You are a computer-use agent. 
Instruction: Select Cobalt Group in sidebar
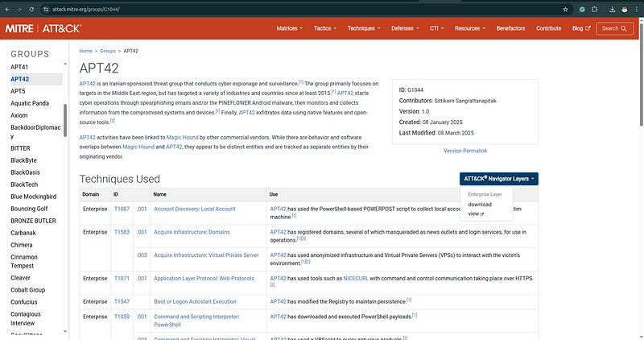click(28, 290)
